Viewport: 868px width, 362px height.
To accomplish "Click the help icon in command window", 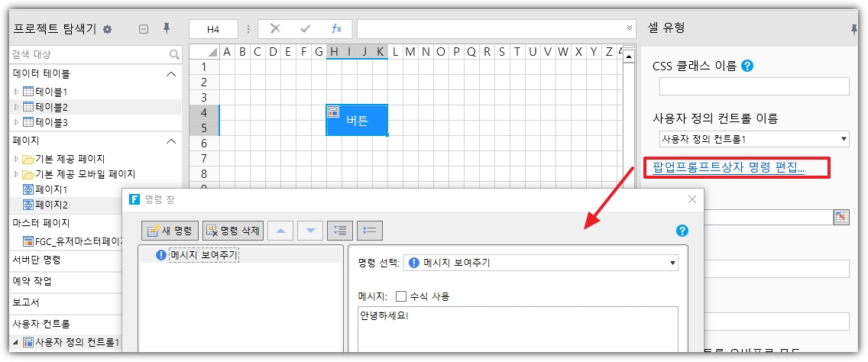I will (682, 231).
